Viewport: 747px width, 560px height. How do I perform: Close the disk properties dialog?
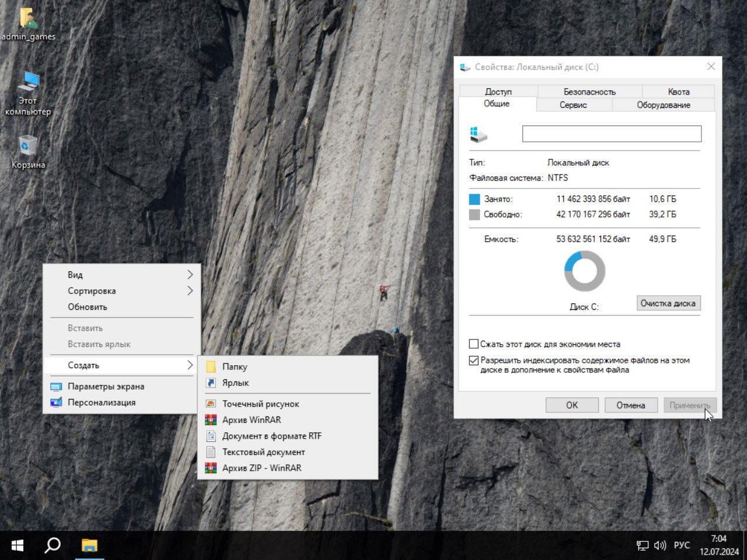point(711,66)
